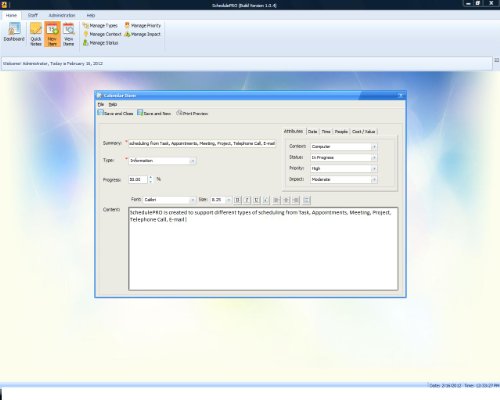Open the font Size dropdown
The image size is (500, 400).
pyautogui.click(x=228, y=200)
